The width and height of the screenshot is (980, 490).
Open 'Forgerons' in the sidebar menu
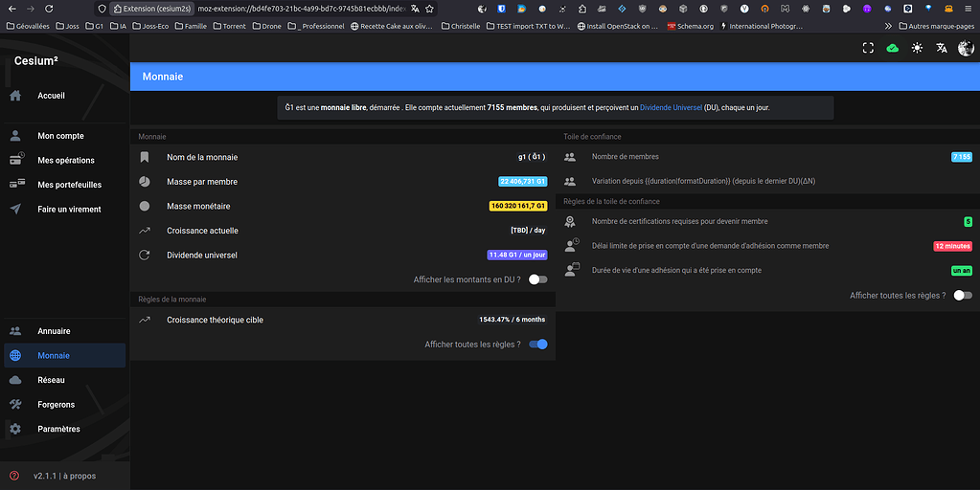click(56, 405)
